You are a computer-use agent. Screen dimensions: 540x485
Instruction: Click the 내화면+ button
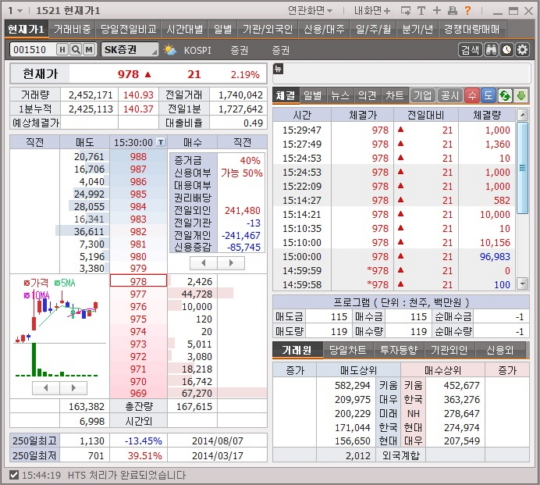point(372,11)
